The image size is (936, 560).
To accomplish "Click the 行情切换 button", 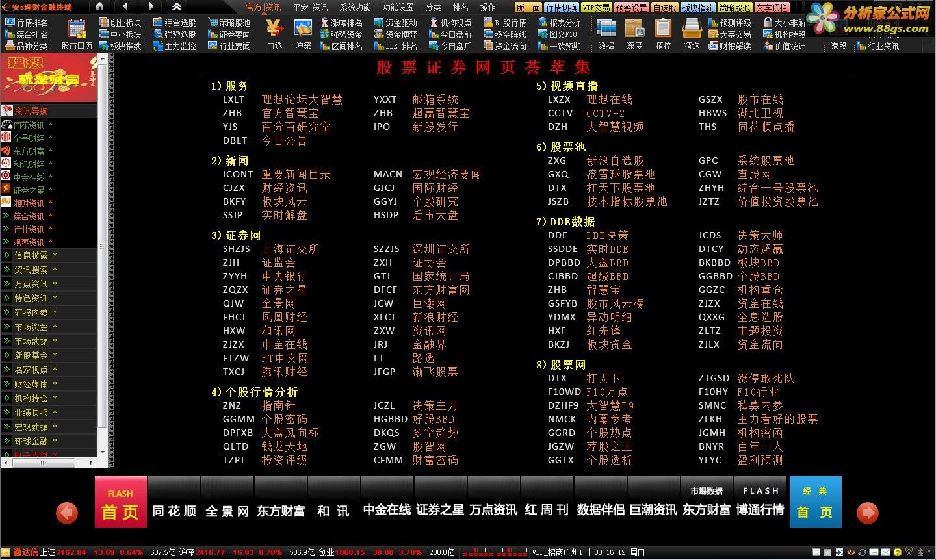I will coord(561,8).
